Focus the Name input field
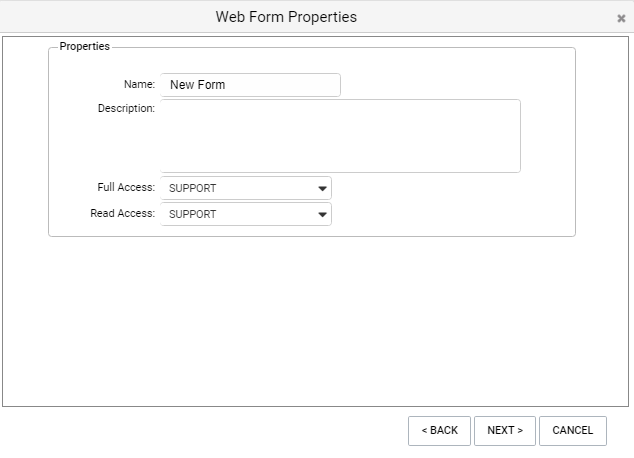Viewport: 634px width, 458px height. [250, 85]
